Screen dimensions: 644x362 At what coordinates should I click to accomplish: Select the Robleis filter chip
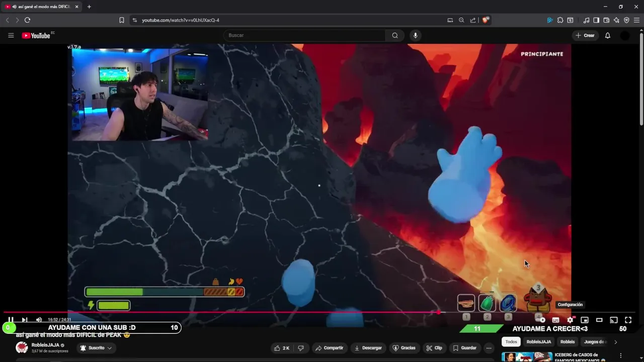click(568, 342)
